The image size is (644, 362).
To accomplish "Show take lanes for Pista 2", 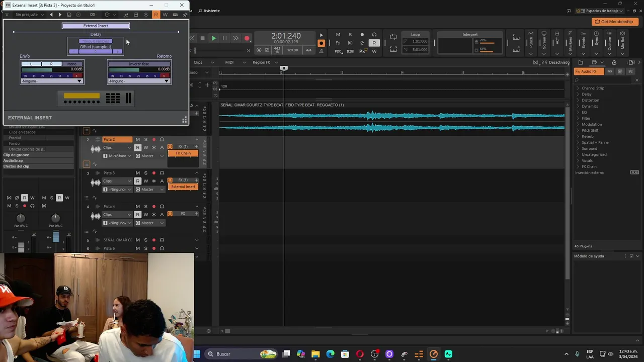I will pyautogui.click(x=87, y=164).
